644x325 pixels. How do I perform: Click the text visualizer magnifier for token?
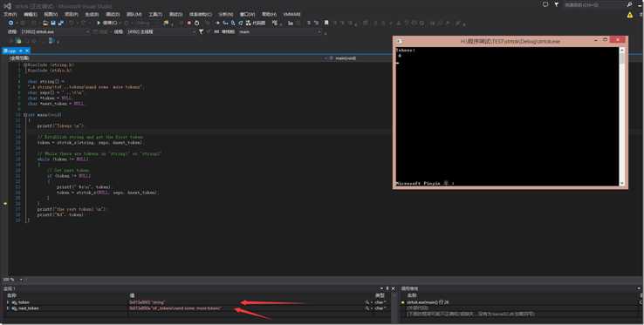tap(367, 302)
